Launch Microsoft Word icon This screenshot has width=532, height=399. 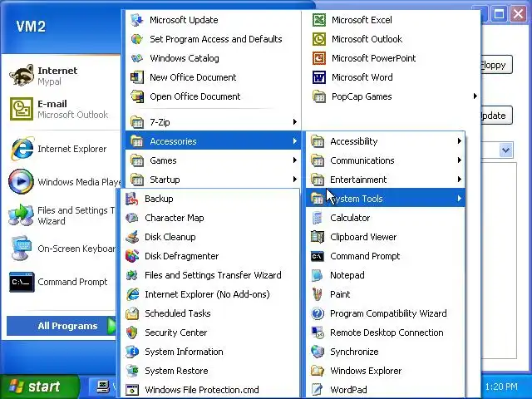point(318,77)
